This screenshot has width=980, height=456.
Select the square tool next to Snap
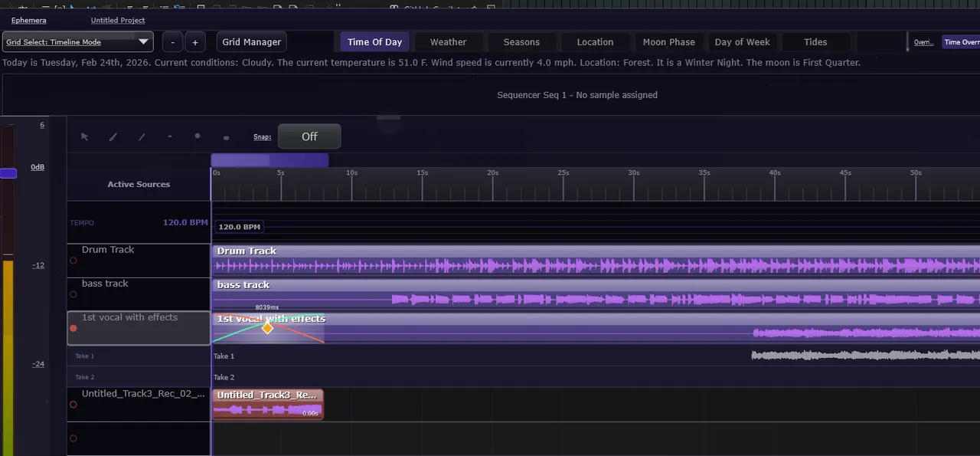tap(226, 137)
